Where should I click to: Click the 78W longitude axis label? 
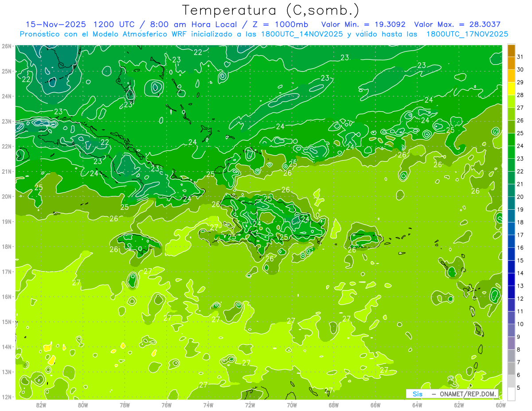pos(125,405)
